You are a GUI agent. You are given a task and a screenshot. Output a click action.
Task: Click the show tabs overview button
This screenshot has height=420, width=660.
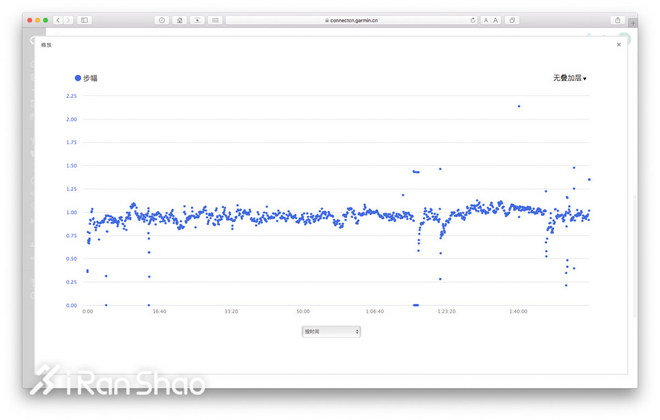click(x=513, y=20)
